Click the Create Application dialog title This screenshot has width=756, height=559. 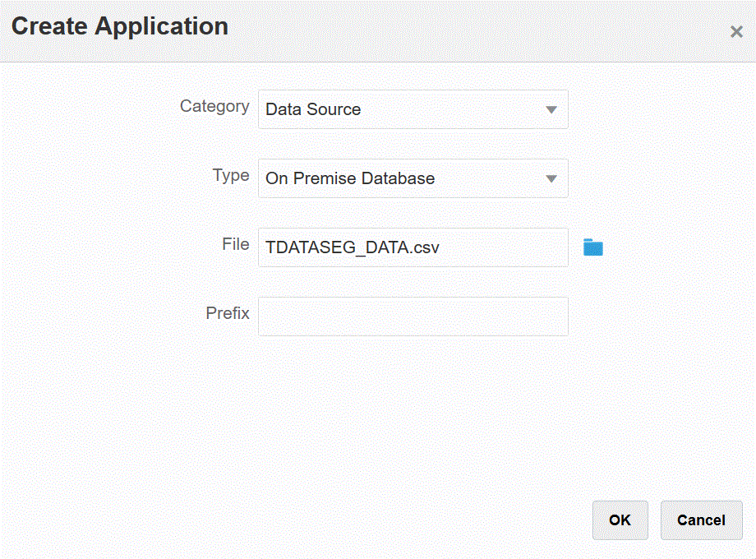120,26
